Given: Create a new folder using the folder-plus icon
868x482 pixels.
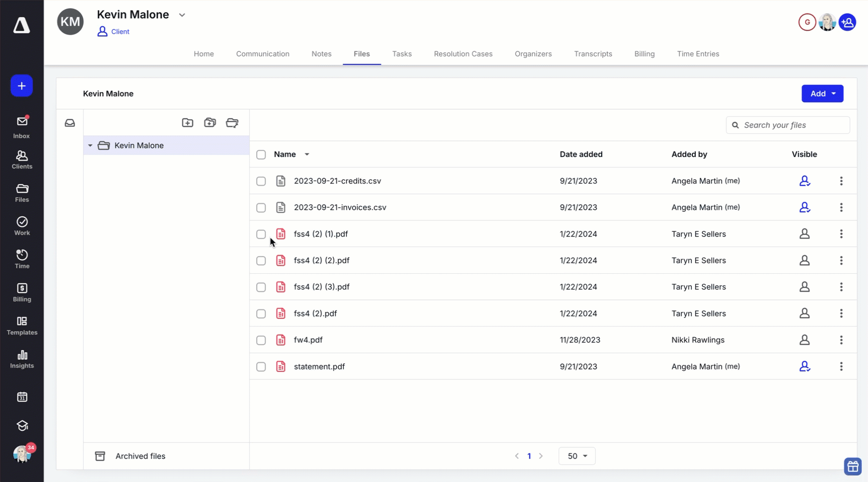Looking at the screenshot, I should pyautogui.click(x=187, y=122).
